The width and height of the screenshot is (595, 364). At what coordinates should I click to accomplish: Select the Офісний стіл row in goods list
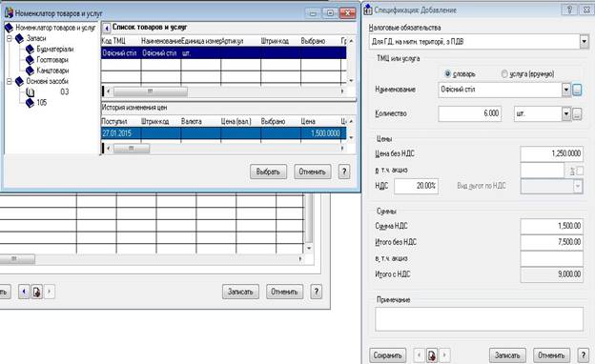(x=223, y=53)
